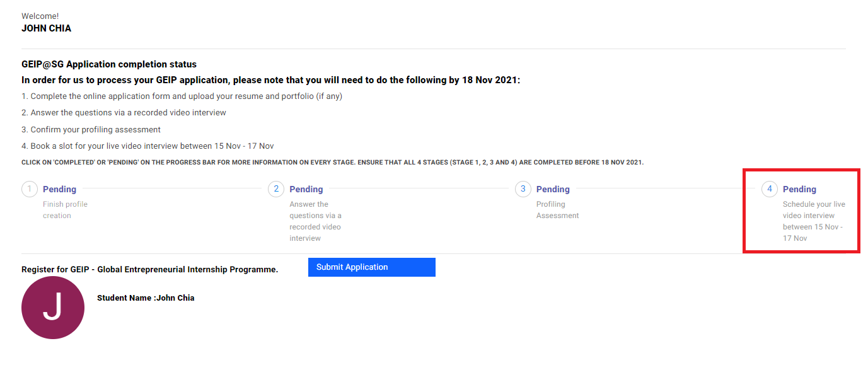This screenshot has height=370, width=868.
Task: Click the progress bar line between steps 1 and 2
Action: (171, 189)
